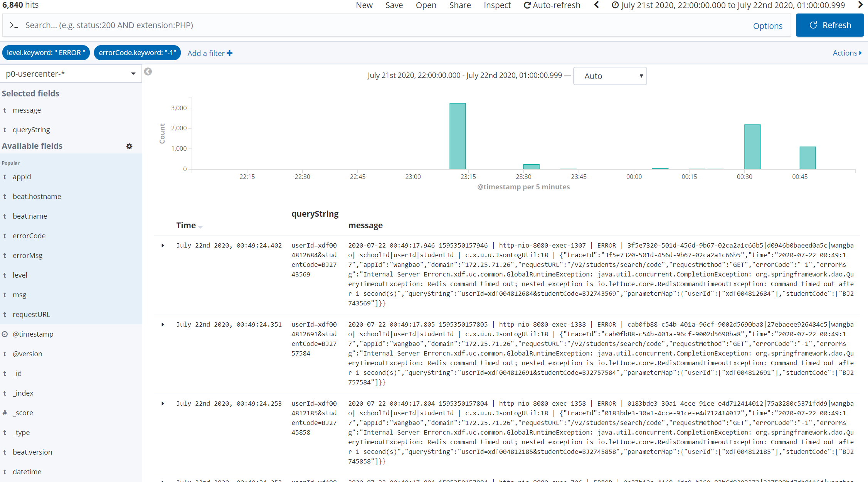Click the Share menu item
Image resolution: width=868 pixels, height=482 pixels.
point(460,5)
